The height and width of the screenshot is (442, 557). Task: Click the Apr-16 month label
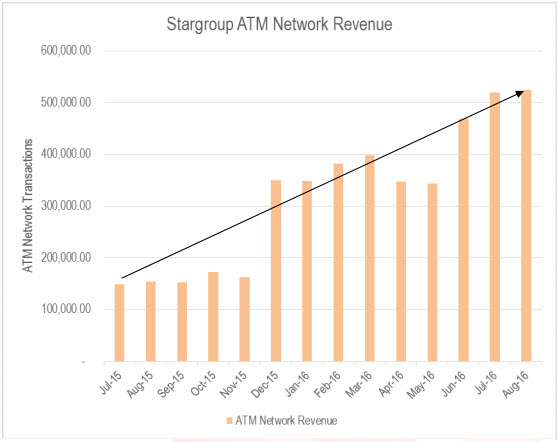[391, 384]
